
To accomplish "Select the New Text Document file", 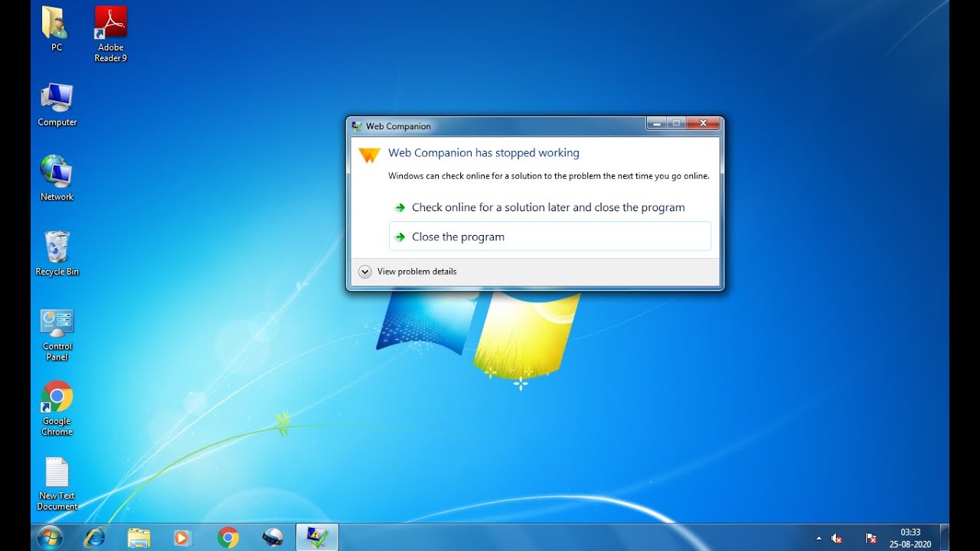I will pos(57,484).
